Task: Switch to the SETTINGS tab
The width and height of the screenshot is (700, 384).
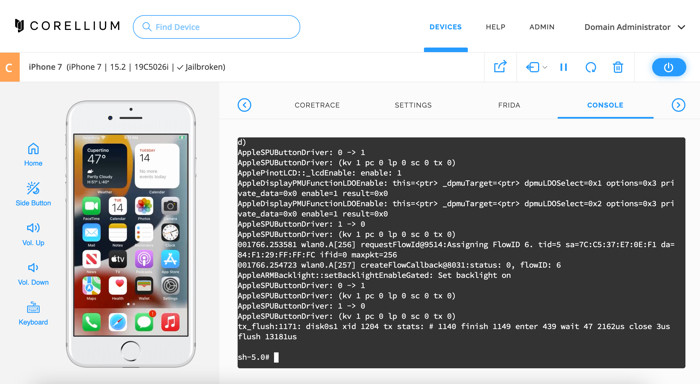Action: 413,105
